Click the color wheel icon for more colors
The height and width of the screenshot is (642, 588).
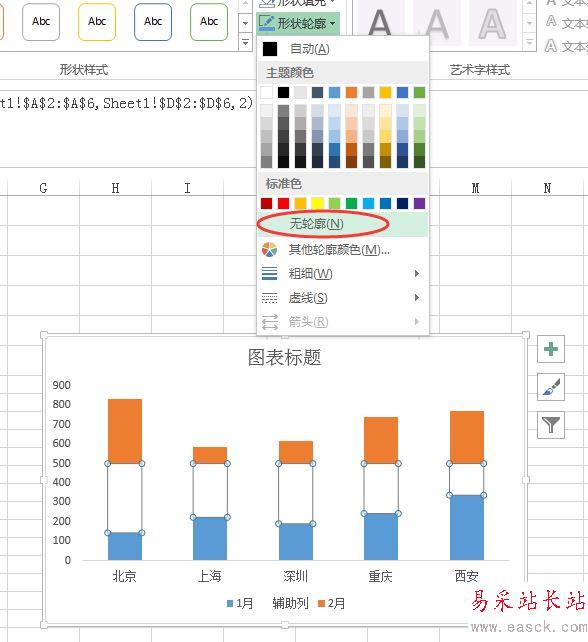point(269,249)
